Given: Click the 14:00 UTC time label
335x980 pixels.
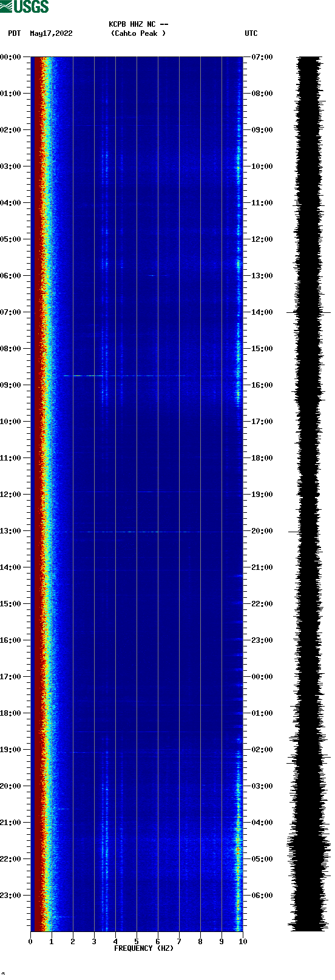Looking at the screenshot, I should 262,312.
